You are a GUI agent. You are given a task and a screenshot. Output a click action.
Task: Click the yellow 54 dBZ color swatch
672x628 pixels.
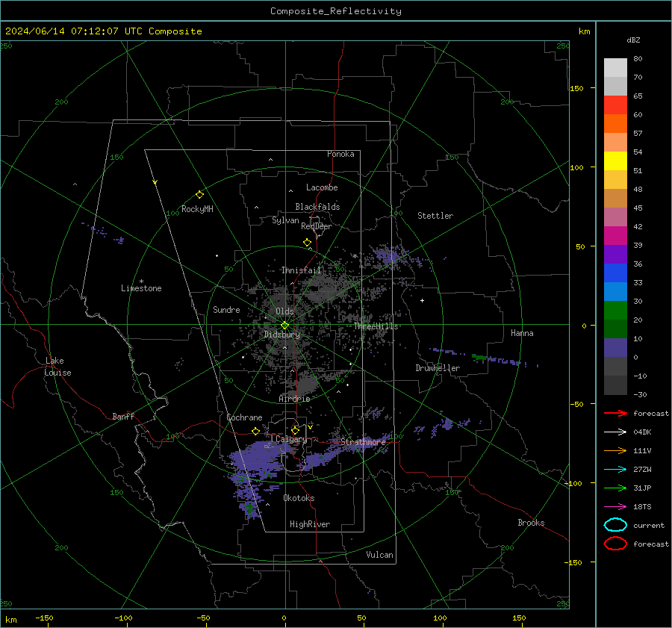pyautogui.click(x=615, y=161)
